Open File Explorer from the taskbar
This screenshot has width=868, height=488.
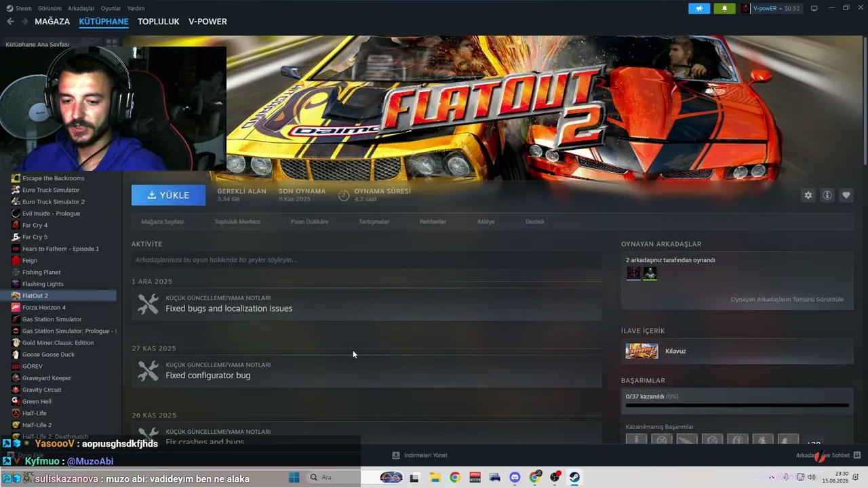(435, 477)
